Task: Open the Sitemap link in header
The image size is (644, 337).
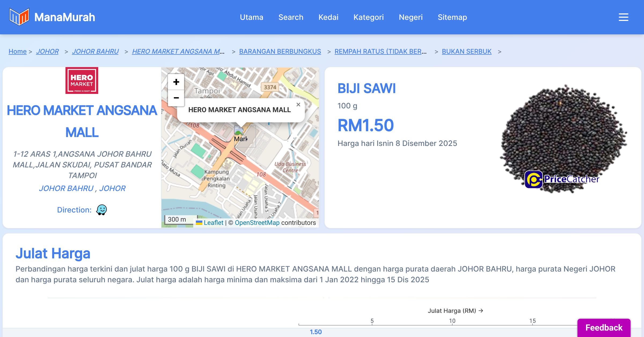Action: (x=452, y=17)
